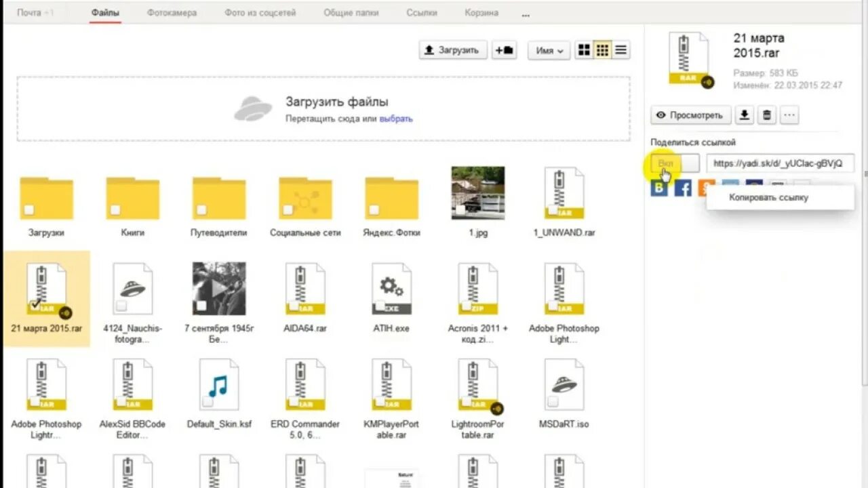
Task: Switch to large tiles view icon
Action: tap(584, 50)
